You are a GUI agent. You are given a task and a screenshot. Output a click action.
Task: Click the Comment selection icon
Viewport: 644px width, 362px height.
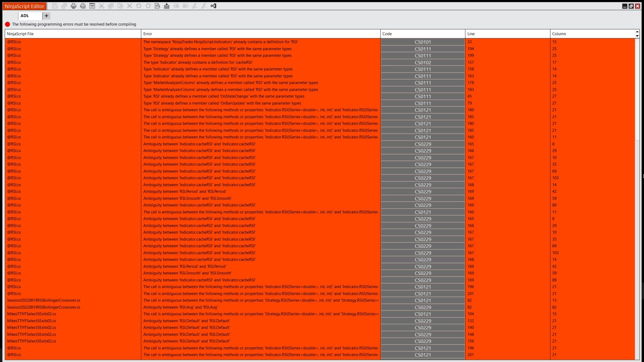pos(195,6)
